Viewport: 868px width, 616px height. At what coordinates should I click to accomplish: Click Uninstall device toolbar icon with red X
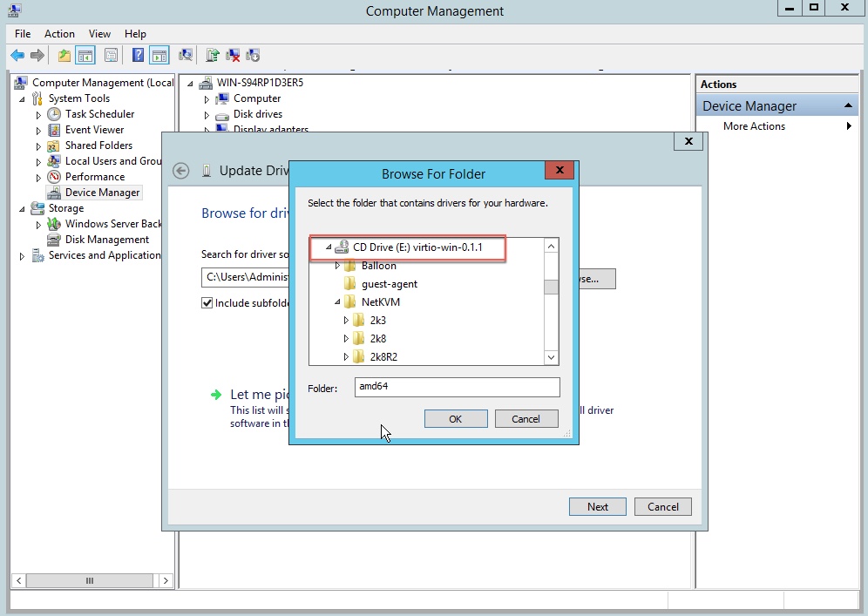point(233,56)
